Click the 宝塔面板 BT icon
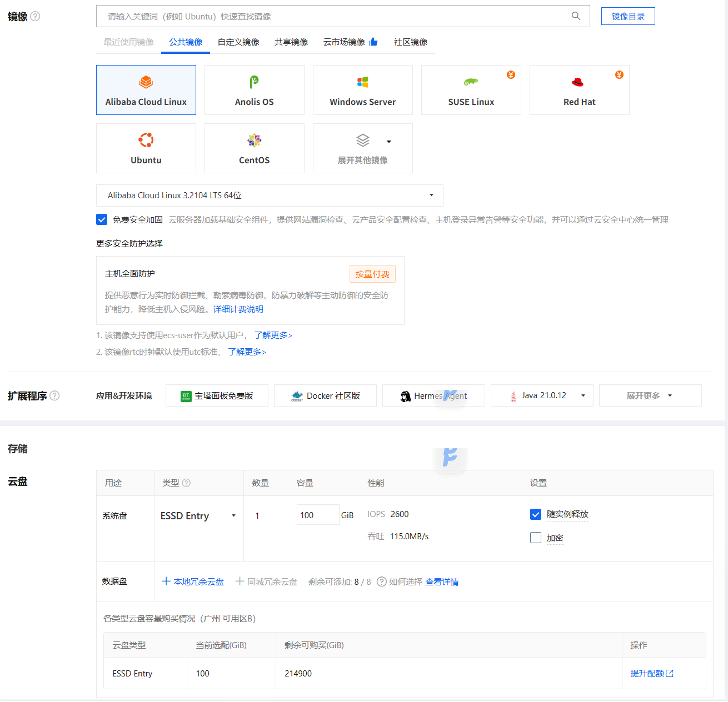 (x=186, y=396)
